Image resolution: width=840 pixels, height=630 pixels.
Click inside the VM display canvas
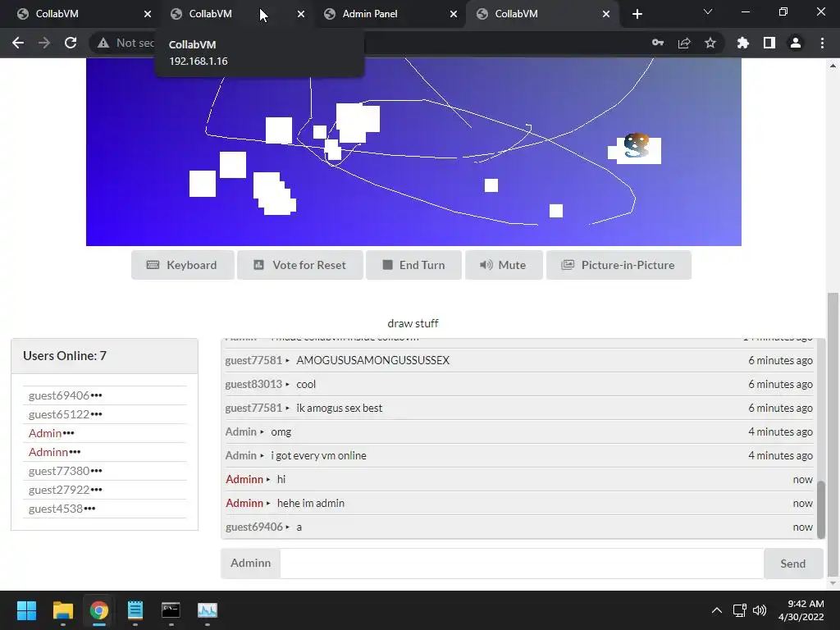(413, 152)
